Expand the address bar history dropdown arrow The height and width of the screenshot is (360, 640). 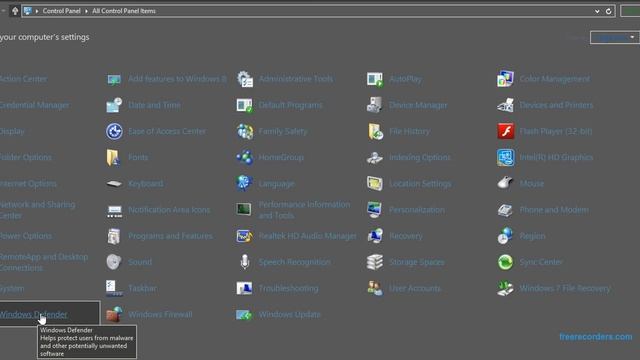click(x=597, y=11)
